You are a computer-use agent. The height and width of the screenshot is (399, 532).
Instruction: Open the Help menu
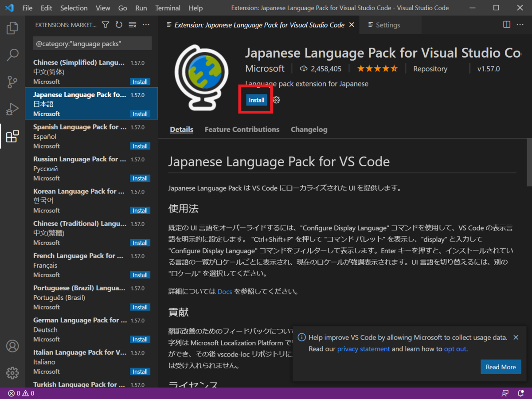[196, 8]
